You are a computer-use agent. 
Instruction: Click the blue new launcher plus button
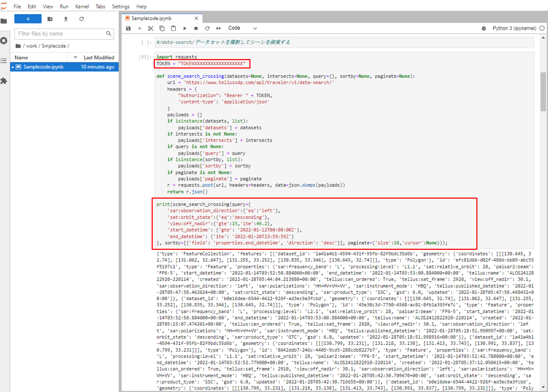[x=28, y=19]
